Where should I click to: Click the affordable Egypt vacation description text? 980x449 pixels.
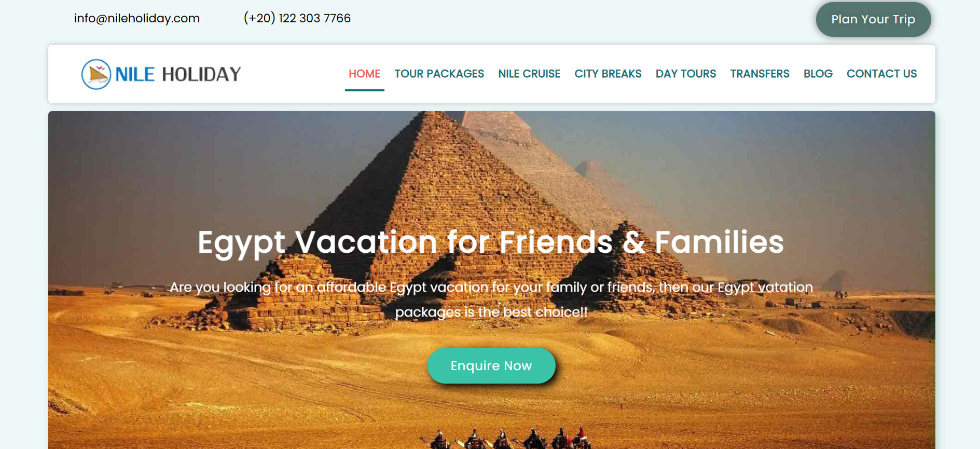point(491,300)
